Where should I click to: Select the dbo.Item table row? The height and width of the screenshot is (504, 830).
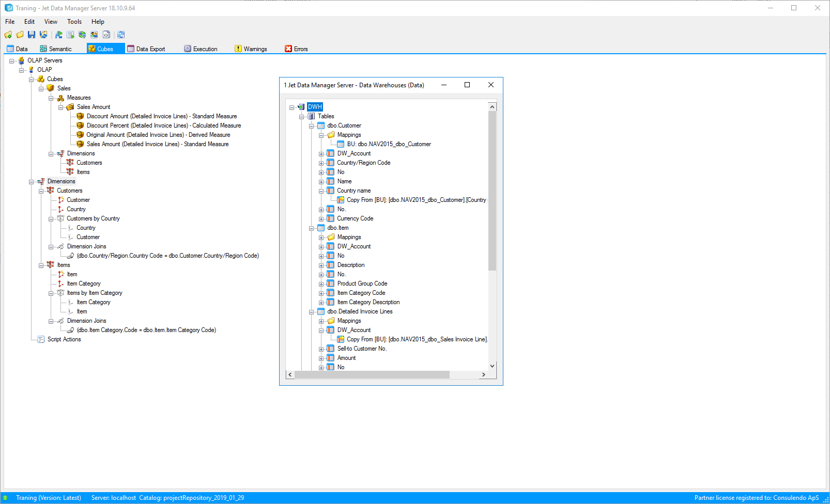click(x=338, y=228)
